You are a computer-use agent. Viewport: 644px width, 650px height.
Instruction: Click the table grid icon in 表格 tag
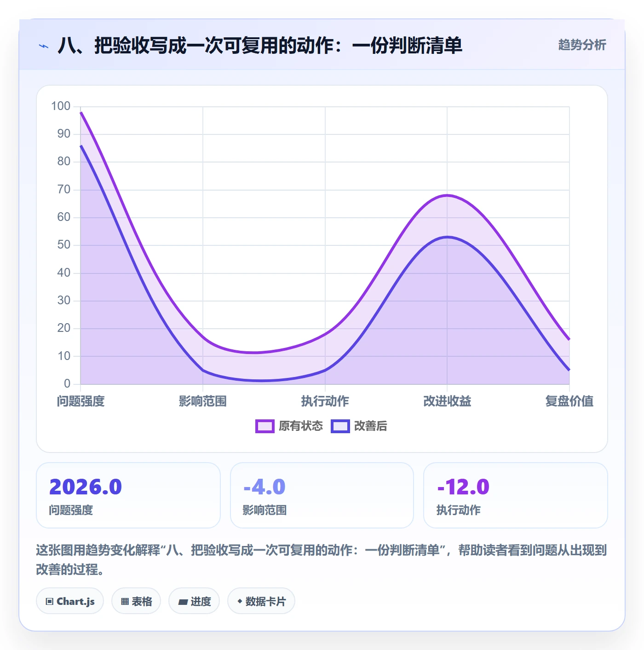tap(125, 601)
